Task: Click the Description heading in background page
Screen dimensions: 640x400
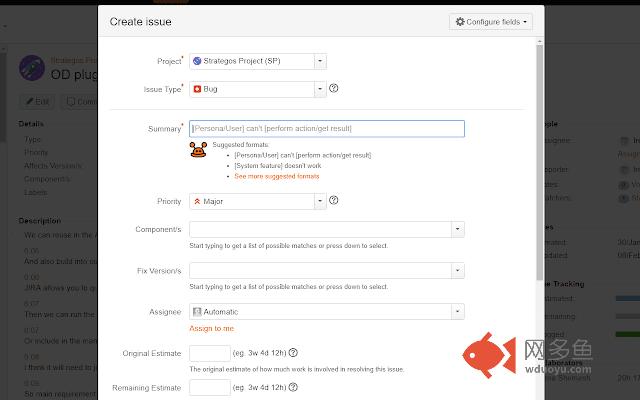Action: (x=40, y=221)
